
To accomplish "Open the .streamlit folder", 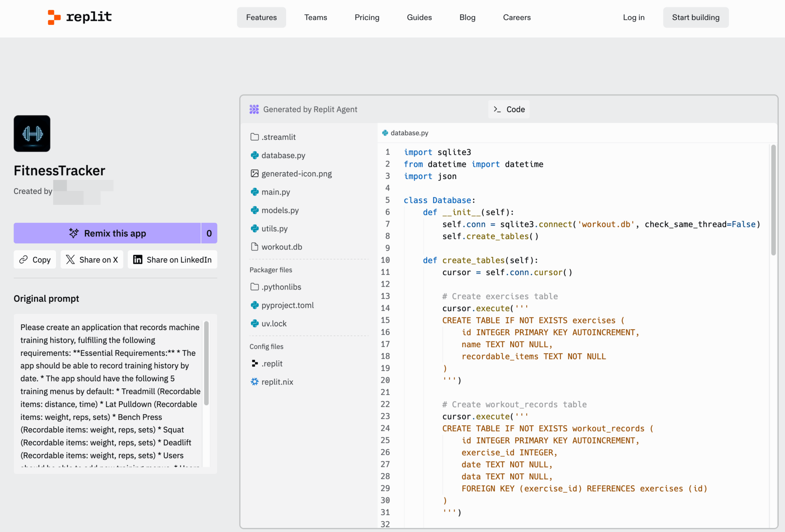I will [273, 137].
